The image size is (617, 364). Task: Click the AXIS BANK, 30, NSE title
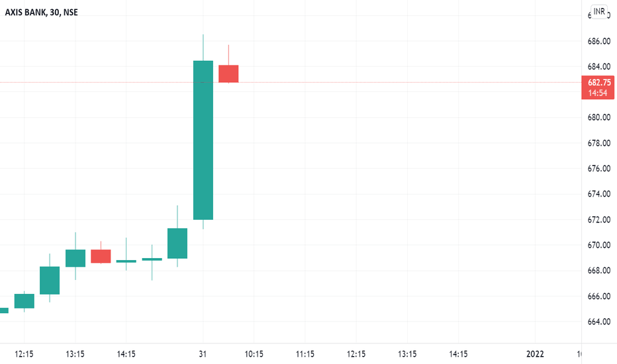[x=41, y=13]
